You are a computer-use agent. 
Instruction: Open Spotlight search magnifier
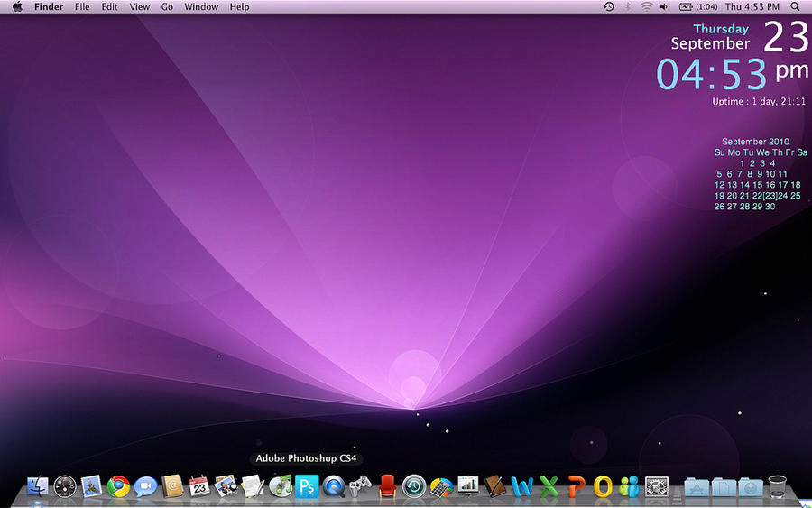(795, 6)
